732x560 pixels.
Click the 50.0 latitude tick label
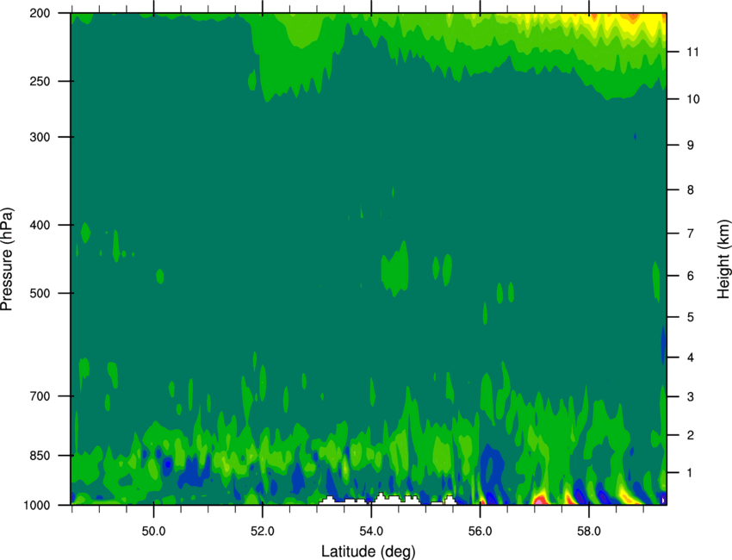tap(153, 531)
